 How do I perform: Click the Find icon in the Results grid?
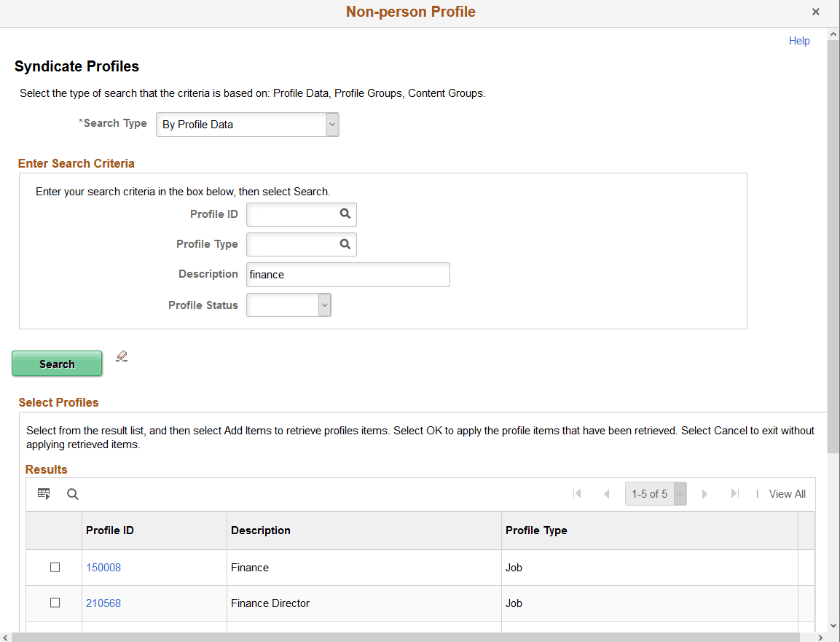72,493
